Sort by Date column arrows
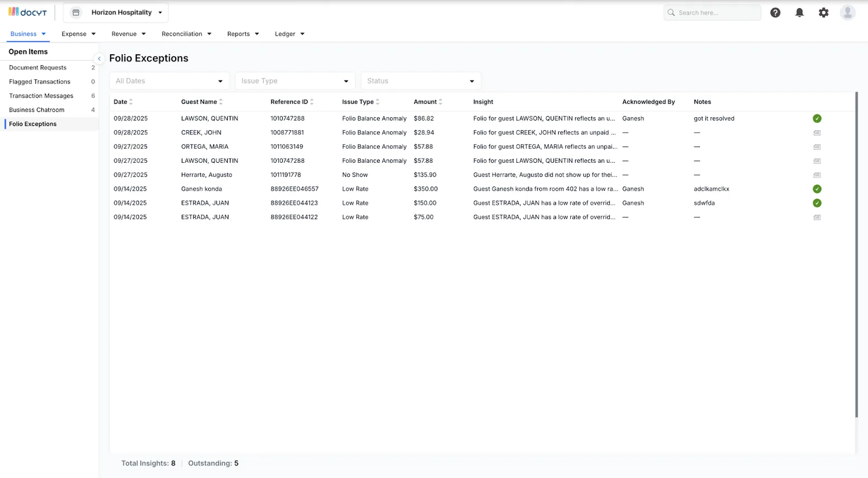Image resolution: width=868 pixels, height=478 pixels. pos(131,102)
